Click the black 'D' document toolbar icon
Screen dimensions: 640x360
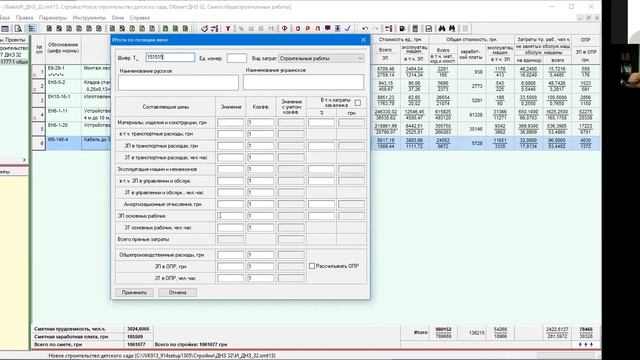402,28
